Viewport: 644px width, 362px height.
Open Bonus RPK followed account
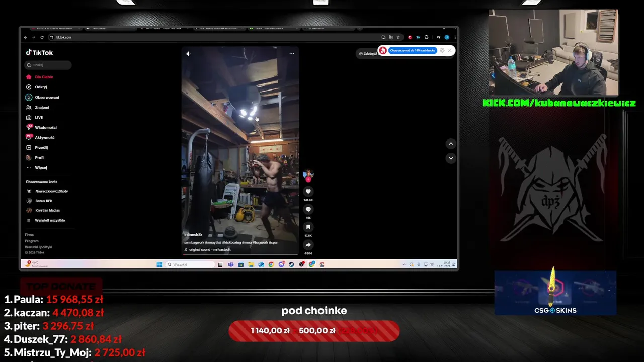coord(40,201)
